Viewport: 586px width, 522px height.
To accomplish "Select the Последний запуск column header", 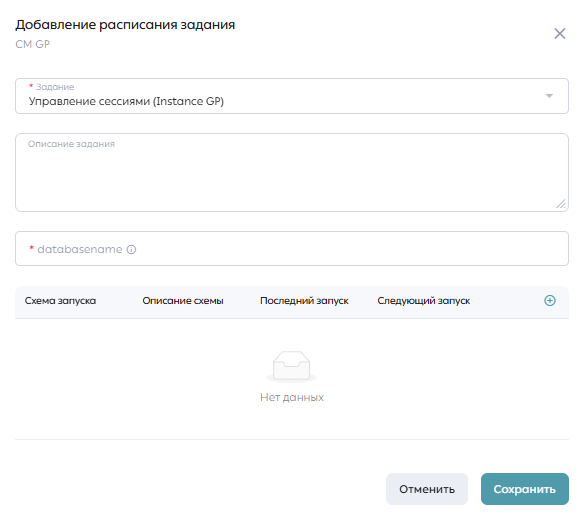I will click(304, 301).
